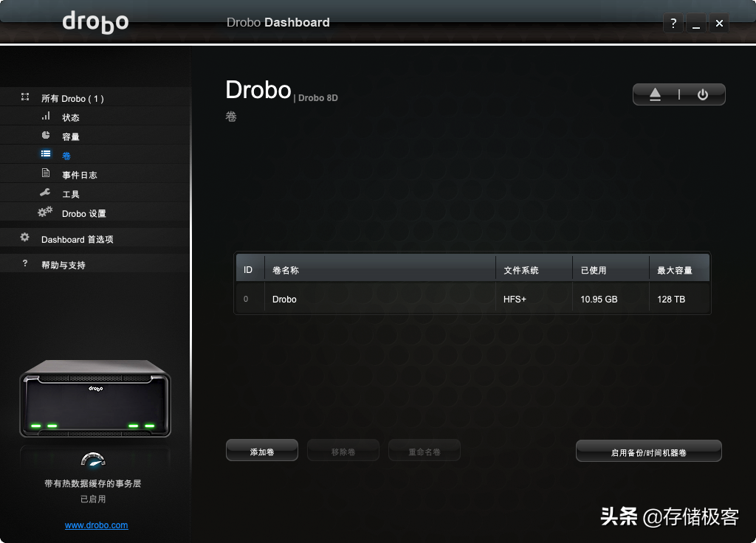
Task: Open the www.drobo.com link
Action: (97, 525)
